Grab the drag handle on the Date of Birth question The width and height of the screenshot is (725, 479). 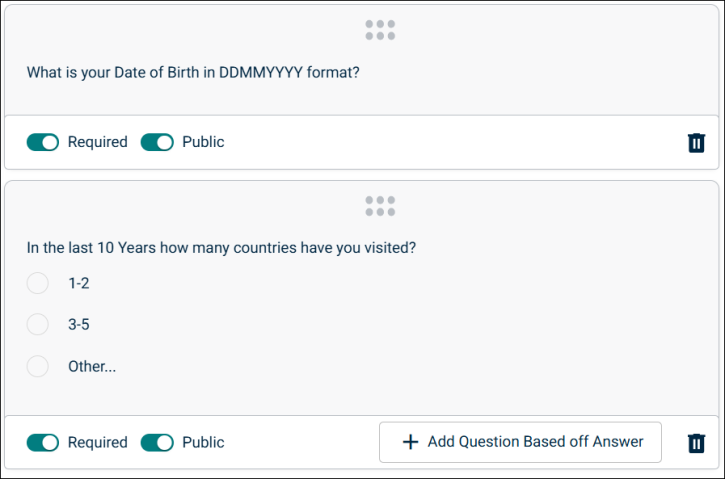tap(380, 30)
